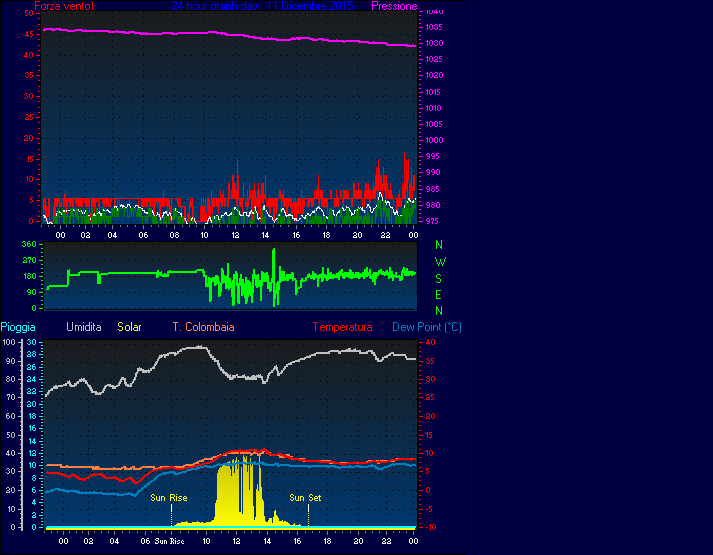Click the pressure value "980"
The height and width of the screenshot is (555, 713).
coord(432,205)
